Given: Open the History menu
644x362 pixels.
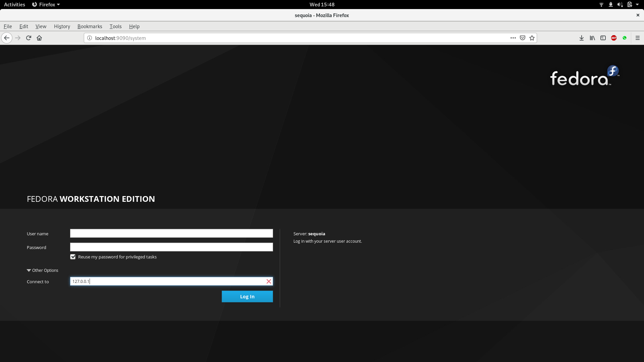Looking at the screenshot, I should [x=62, y=26].
